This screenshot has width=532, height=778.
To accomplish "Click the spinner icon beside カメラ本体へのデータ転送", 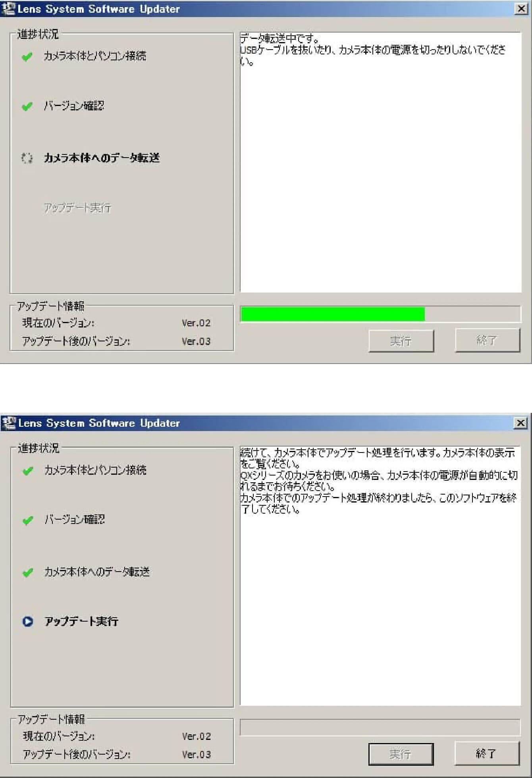I will pyautogui.click(x=27, y=158).
